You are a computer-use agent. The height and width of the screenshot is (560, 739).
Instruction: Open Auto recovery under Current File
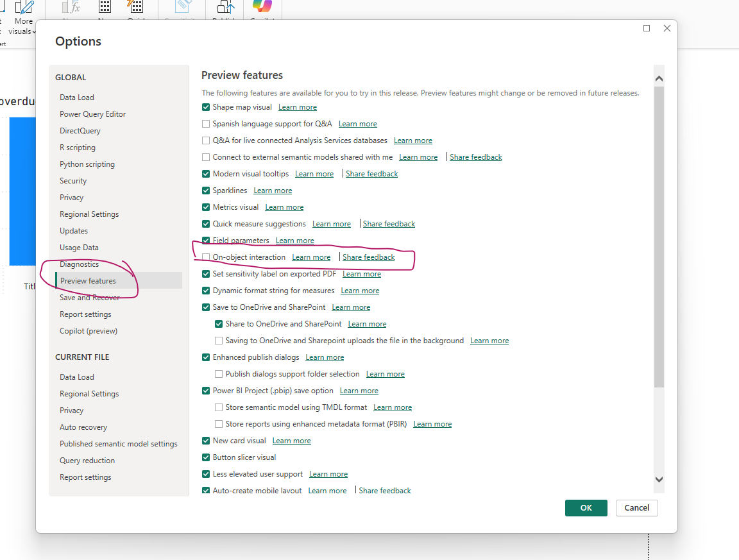[83, 427]
